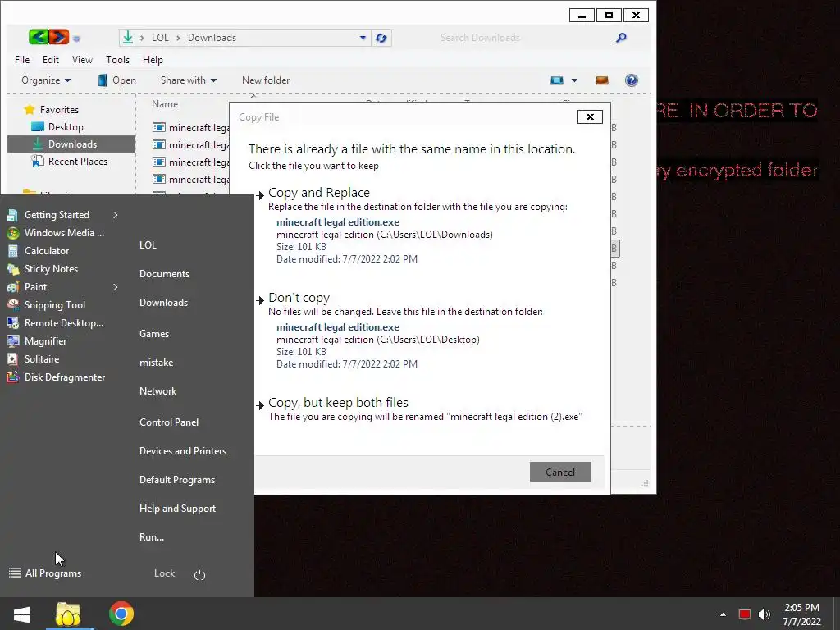This screenshot has width=840, height=630.
Task: Click the refresh icon beside the address bar
Action: (x=381, y=38)
